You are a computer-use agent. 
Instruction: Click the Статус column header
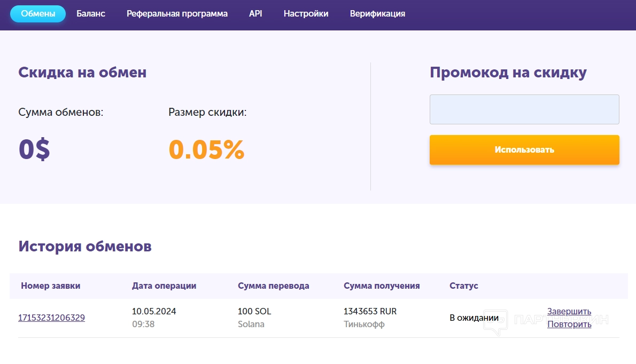tap(464, 286)
